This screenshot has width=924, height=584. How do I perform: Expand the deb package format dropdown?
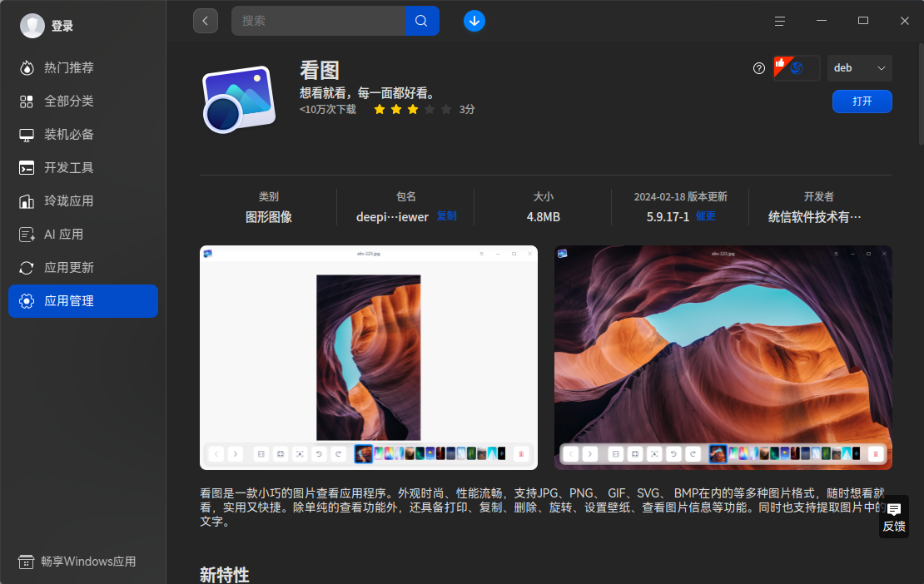pos(859,68)
